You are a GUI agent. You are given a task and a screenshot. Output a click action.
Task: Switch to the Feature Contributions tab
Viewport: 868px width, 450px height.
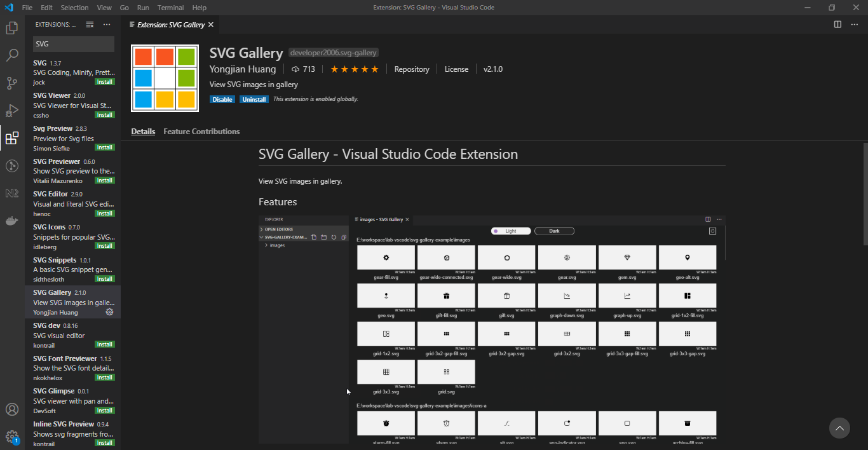click(x=201, y=131)
